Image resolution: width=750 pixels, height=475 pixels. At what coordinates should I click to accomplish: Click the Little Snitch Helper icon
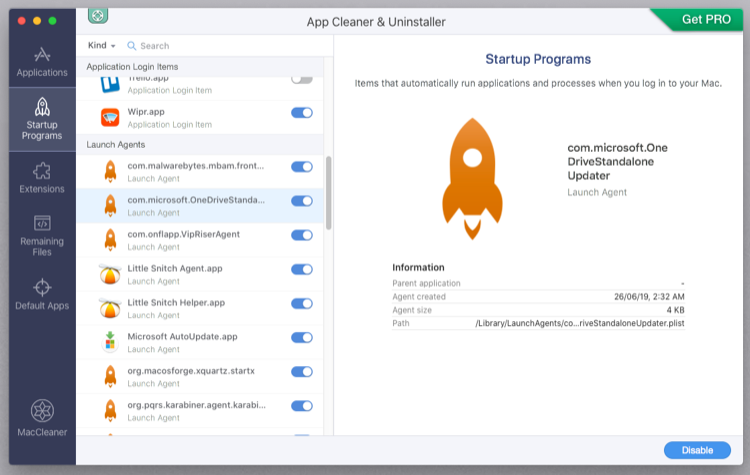click(110, 308)
